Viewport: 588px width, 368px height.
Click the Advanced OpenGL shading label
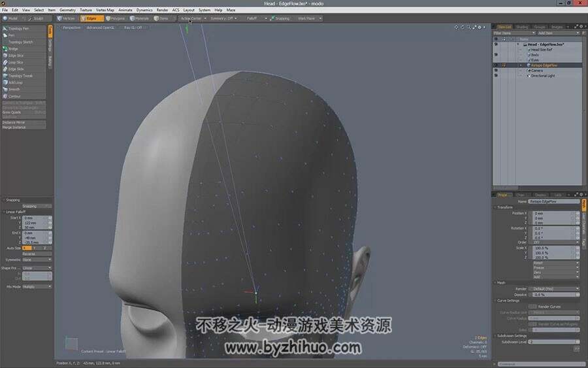[x=101, y=27]
